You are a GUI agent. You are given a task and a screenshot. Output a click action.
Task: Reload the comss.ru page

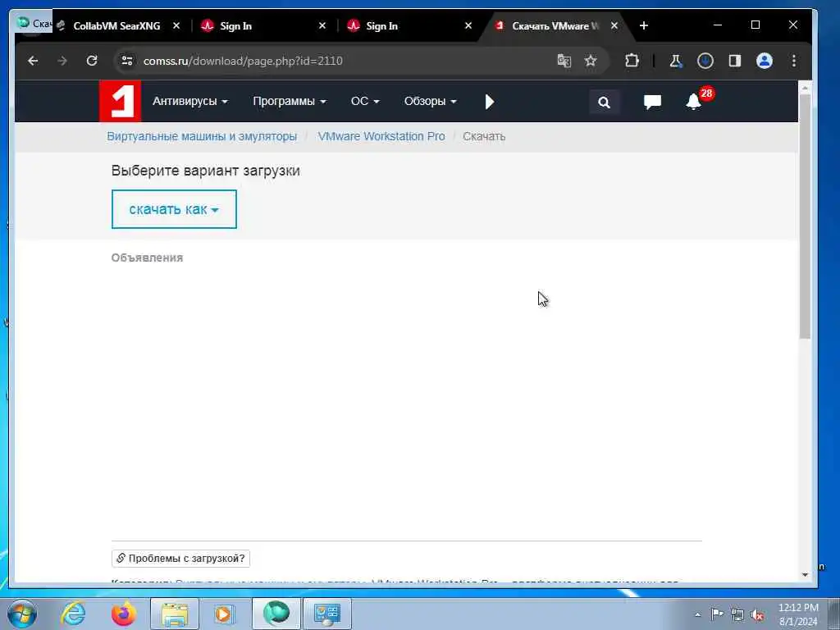pyautogui.click(x=92, y=61)
